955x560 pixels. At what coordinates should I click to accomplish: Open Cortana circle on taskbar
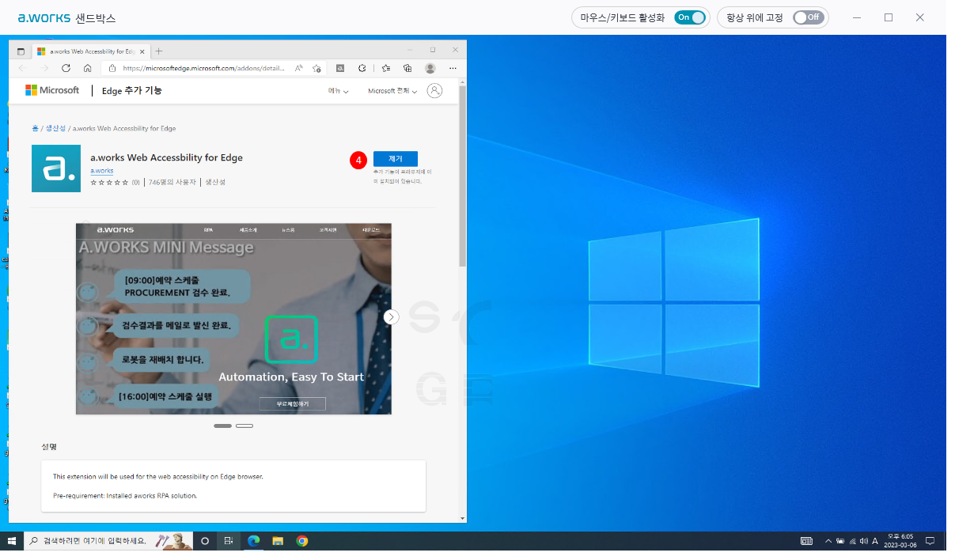tap(205, 541)
